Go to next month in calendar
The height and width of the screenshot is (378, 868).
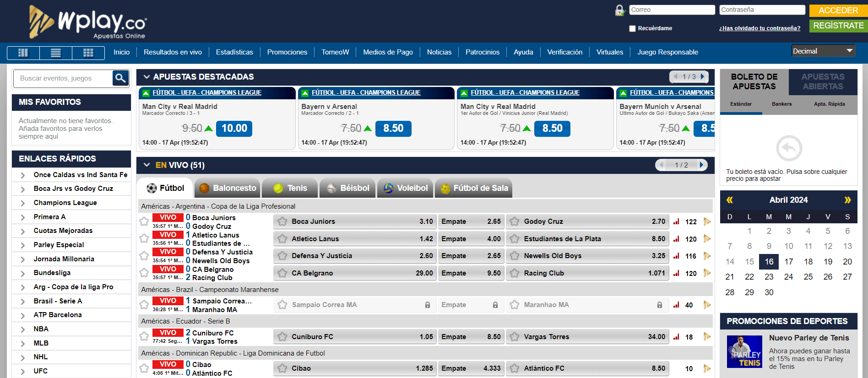[847, 200]
